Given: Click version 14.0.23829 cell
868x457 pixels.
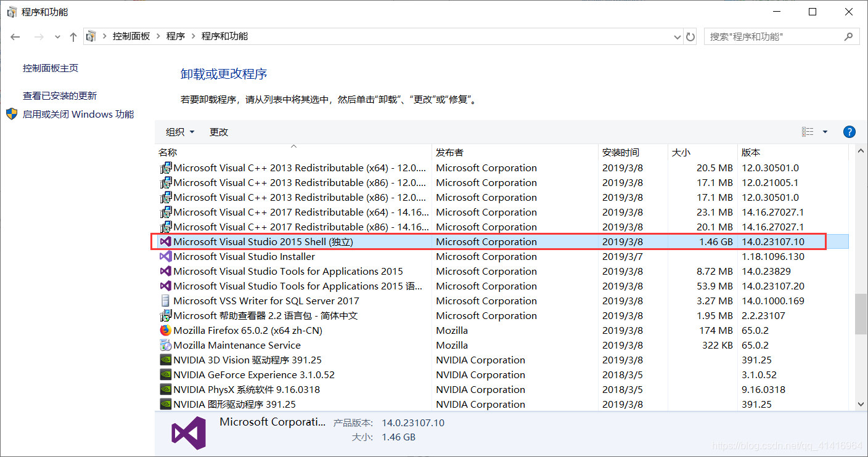Looking at the screenshot, I should [x=766, y=271].
